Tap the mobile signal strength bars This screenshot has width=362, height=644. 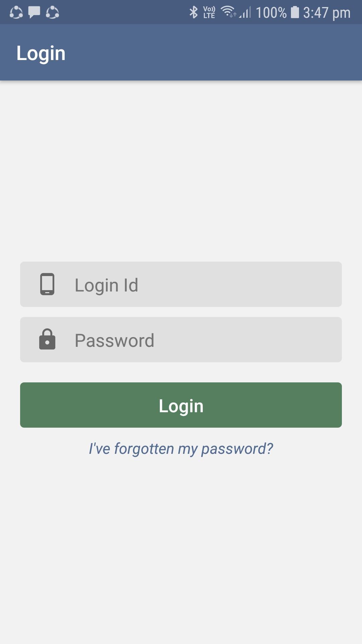(x=246, y=12)
